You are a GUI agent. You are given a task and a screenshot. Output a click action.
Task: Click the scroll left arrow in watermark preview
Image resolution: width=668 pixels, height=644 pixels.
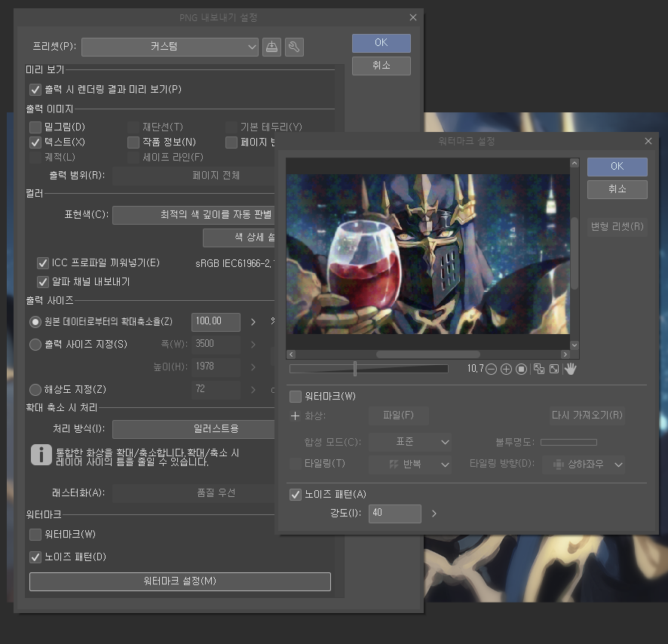click(291, 354)
